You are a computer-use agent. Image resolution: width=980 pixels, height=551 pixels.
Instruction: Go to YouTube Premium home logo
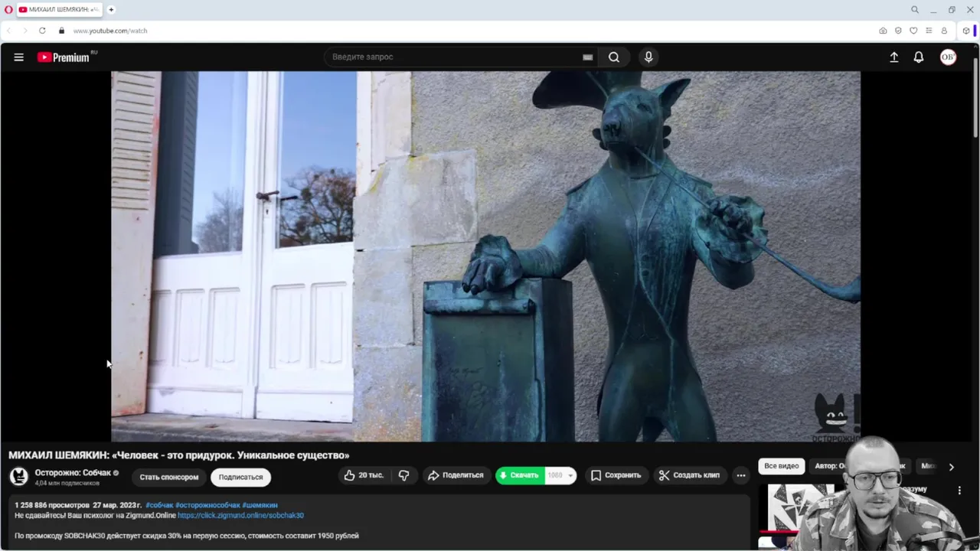pyautogui.click(x=65, y=57)
